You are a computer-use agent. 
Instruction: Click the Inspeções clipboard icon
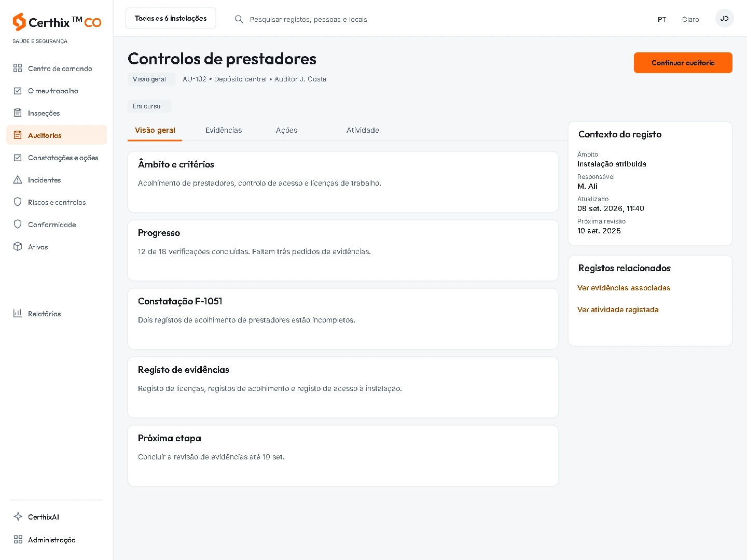(18, 113)
